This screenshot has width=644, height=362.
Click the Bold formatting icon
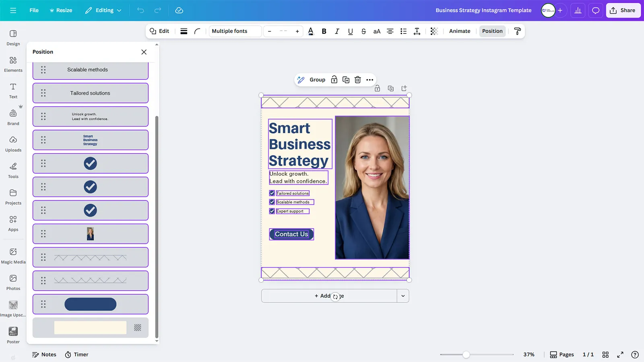[x=324, y=31]
